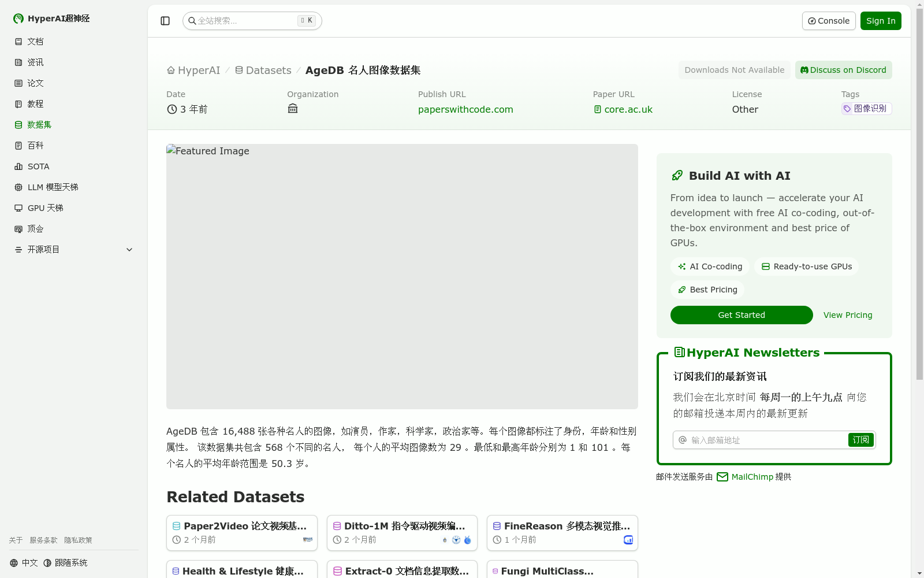Screen dimensions: 924x578
Task: Click the Best Pricing chip
Action: coord(707,290)
